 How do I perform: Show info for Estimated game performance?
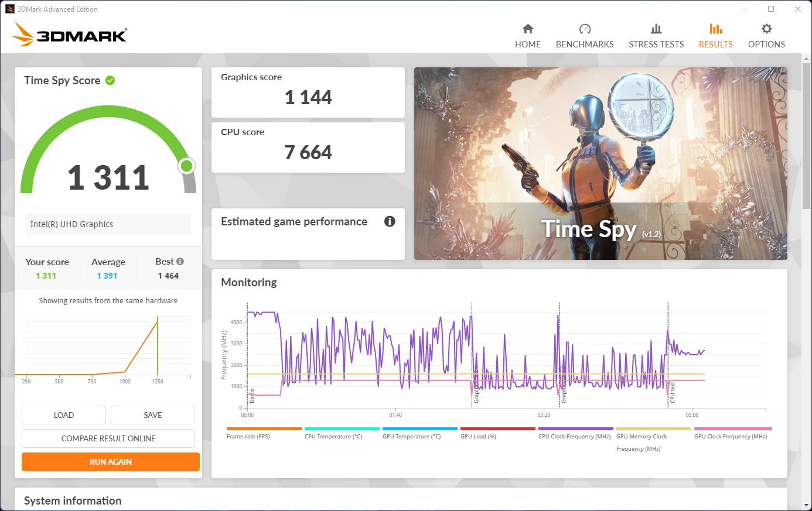point(390,221)
